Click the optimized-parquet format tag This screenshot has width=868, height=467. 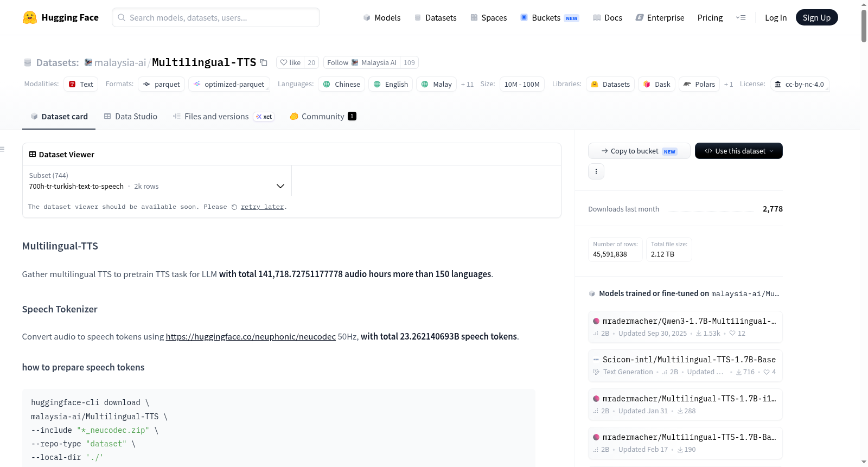[229, 84]
